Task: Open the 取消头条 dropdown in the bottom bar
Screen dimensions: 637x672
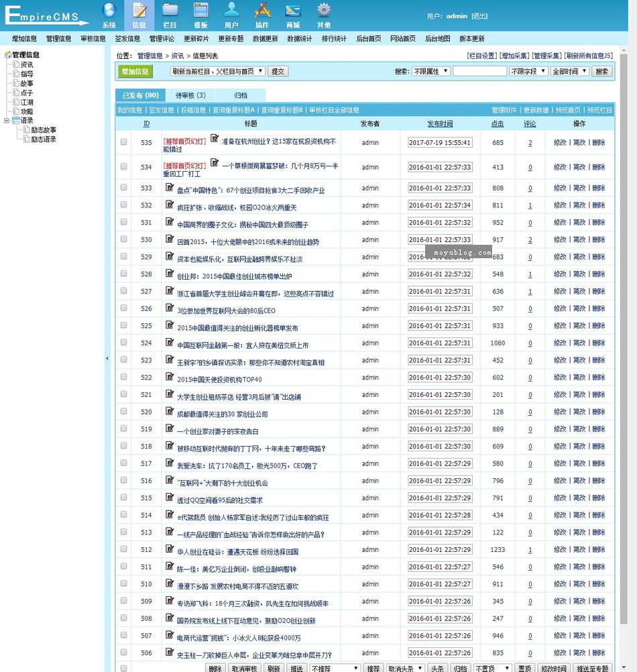Action: [405, 668]
